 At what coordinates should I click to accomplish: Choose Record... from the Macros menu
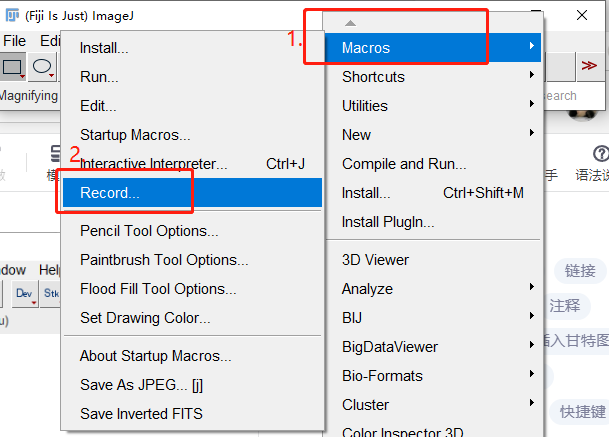coord(110,193)
